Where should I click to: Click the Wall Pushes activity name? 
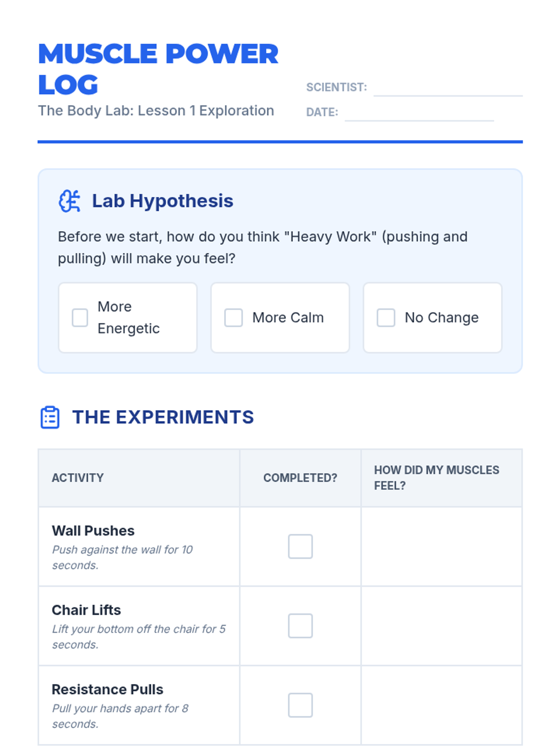point(93,531)
